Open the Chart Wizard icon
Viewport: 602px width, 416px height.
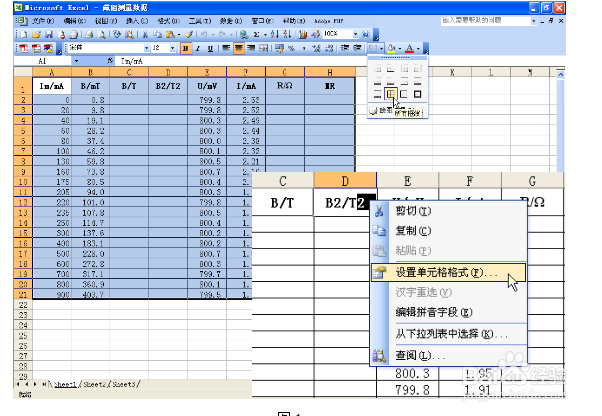pos(303,35)
